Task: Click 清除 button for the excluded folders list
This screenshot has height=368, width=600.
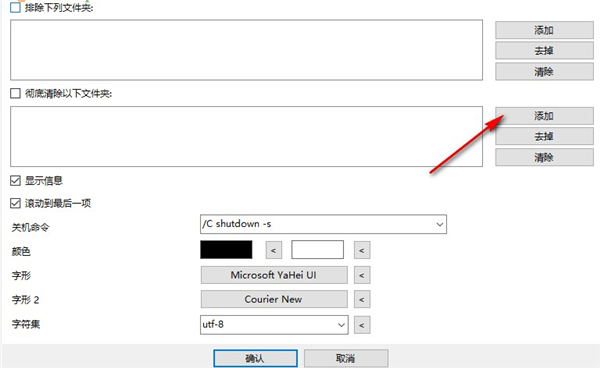Action: pyautogui.click(x=544, y=72)
